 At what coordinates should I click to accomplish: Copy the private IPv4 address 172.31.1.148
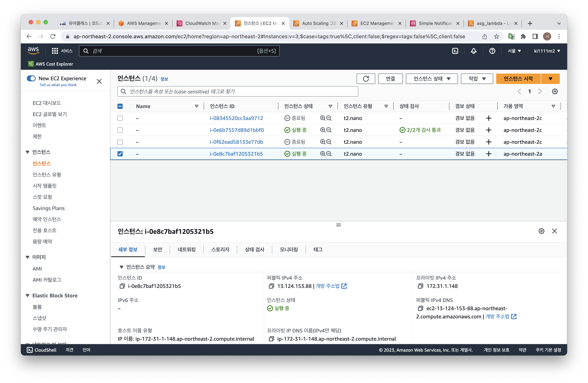click(420, 286)
